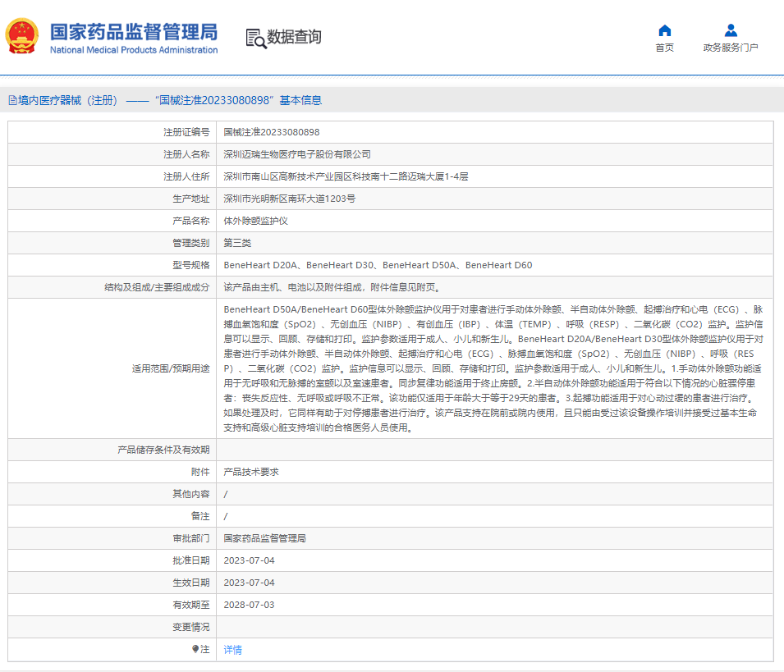The image size is (784, 672).
Task: Click the 注册人住所 label cell
Action: tap(112, 176)
